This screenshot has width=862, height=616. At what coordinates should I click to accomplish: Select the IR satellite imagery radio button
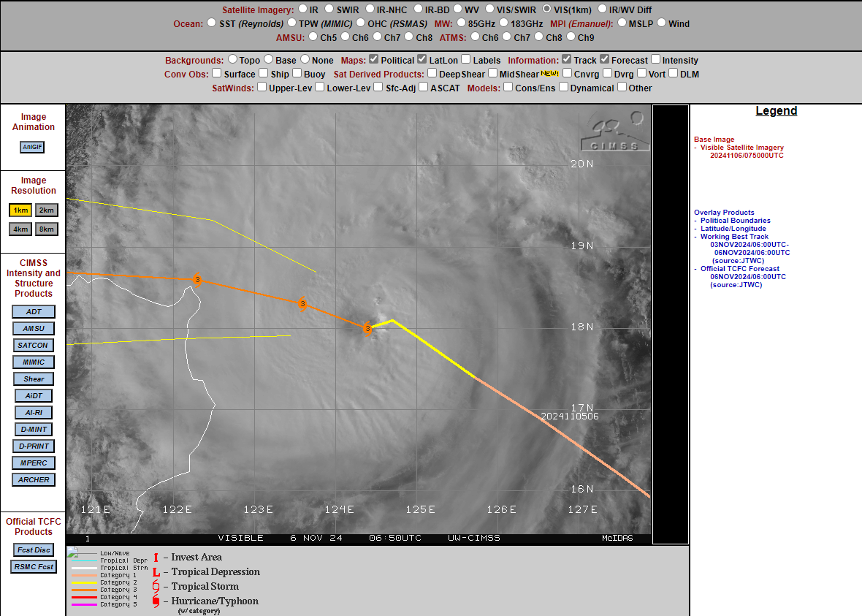(x=303, y=9)
